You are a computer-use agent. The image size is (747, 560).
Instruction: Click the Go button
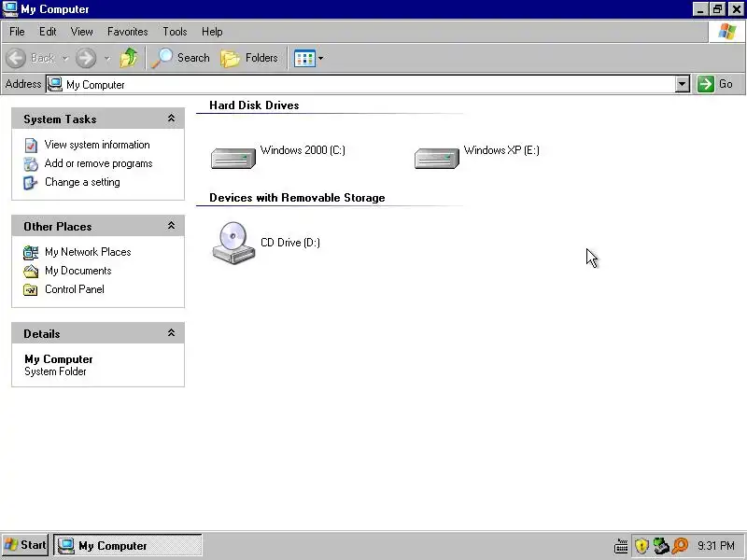[x=715, y=84]
